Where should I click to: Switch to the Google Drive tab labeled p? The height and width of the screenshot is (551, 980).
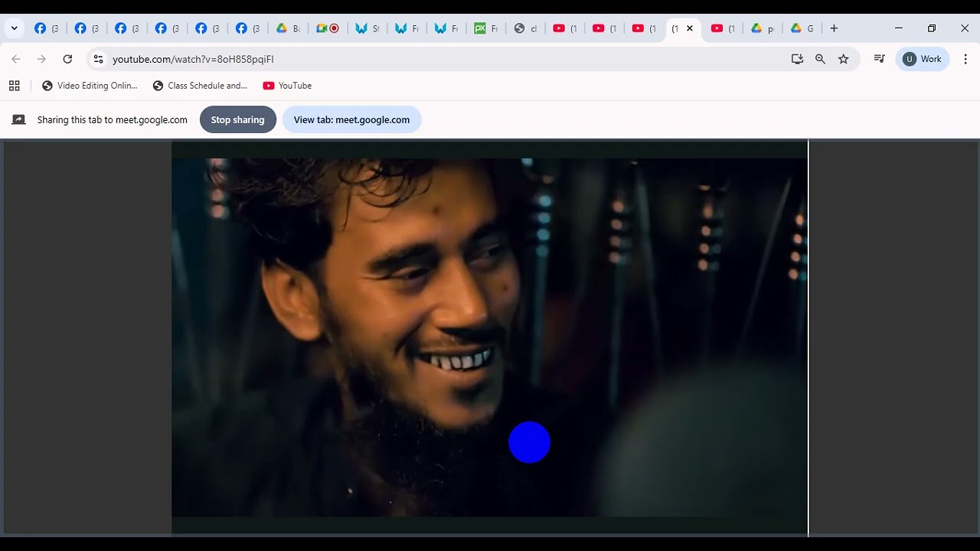[762, 28]
